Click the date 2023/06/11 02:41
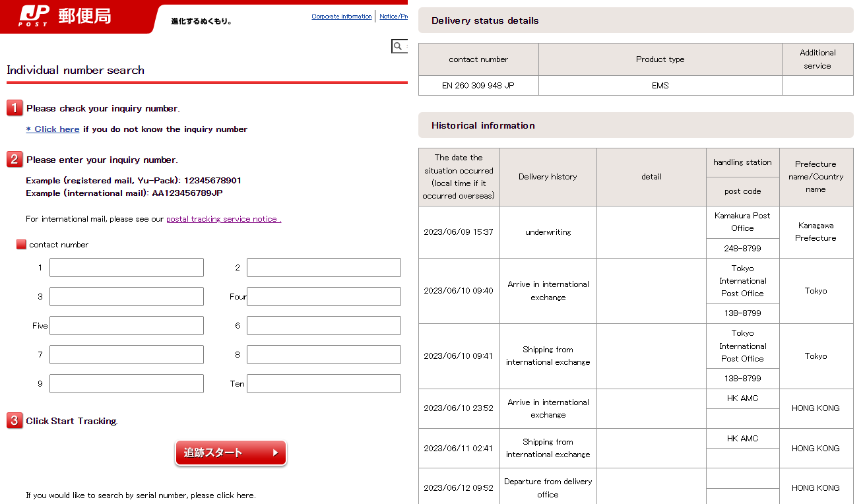The width and height of the screenshot is (865, 504). coord(459,449)
